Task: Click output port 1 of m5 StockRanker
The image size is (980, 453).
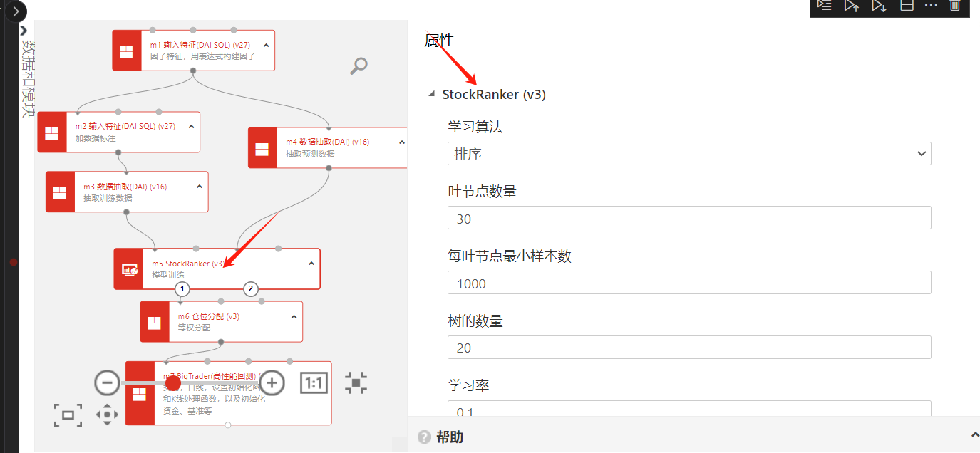Action: click(x=182, y=288)
